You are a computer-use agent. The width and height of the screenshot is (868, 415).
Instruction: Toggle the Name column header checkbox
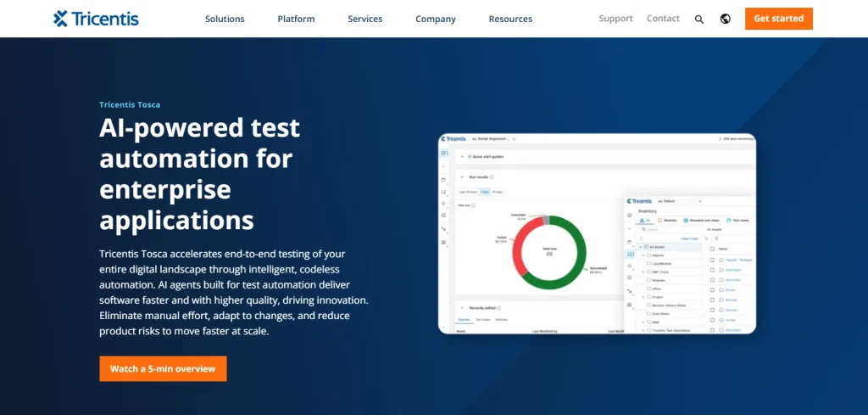712,249
